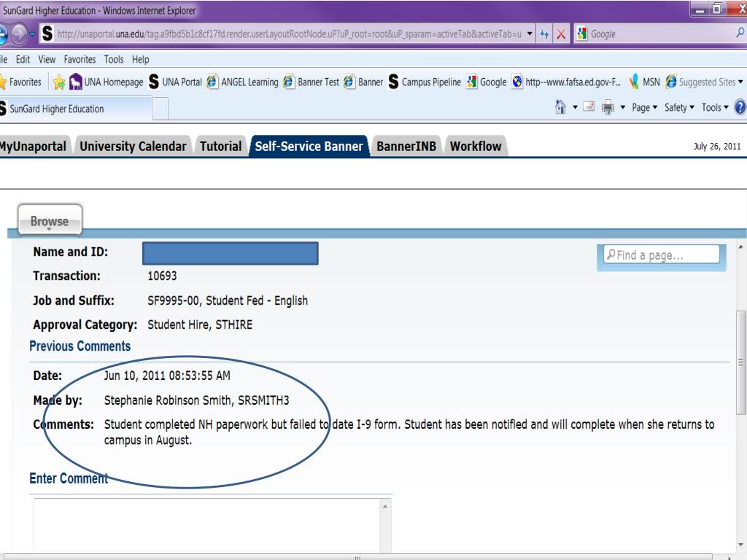The height and width of the screenshot is (560, 747).
Task: Click the Refresh page icon
Action: 544,34
